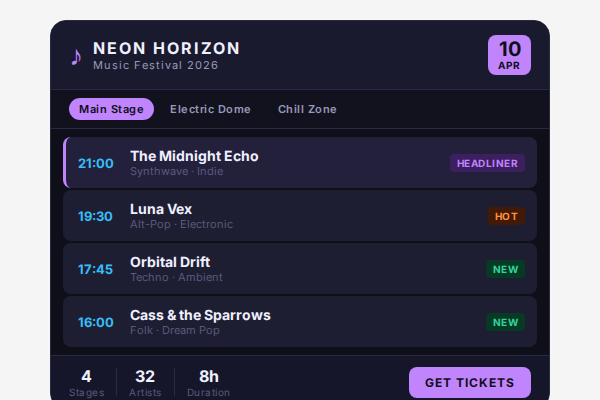Click the HEADLINER badge
The image size is (600, 400).
(487, 163)
